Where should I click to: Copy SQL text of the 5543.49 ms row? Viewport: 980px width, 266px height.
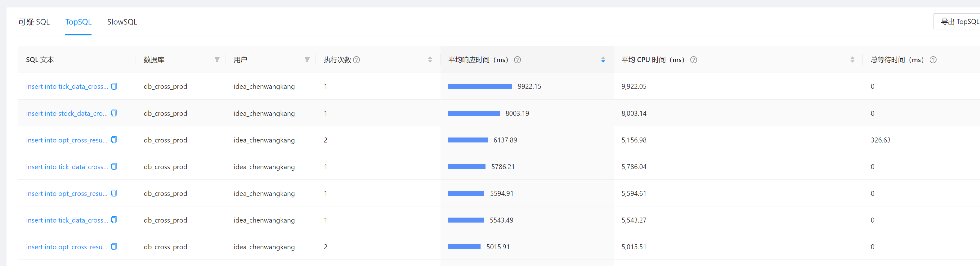(x=114, y=220)
